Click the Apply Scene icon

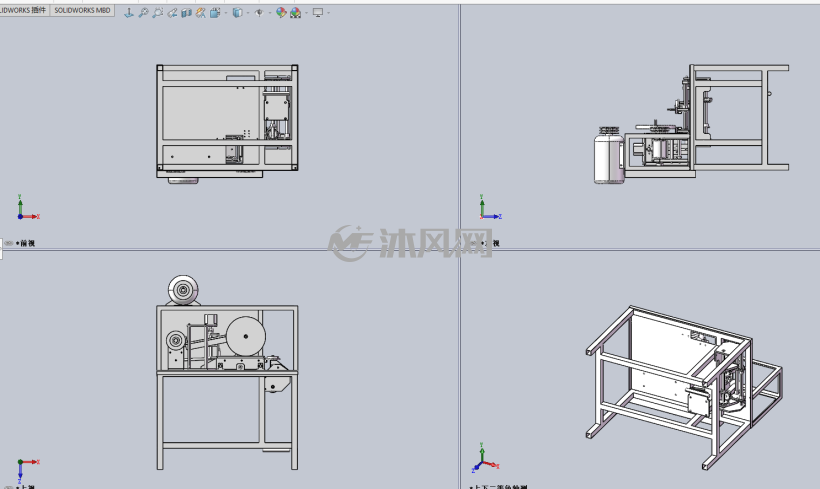coord(295,13)
